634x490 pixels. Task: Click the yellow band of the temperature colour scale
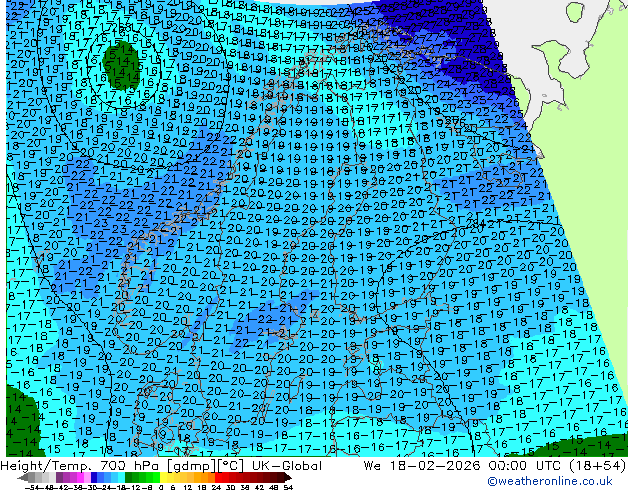(163, 477)
